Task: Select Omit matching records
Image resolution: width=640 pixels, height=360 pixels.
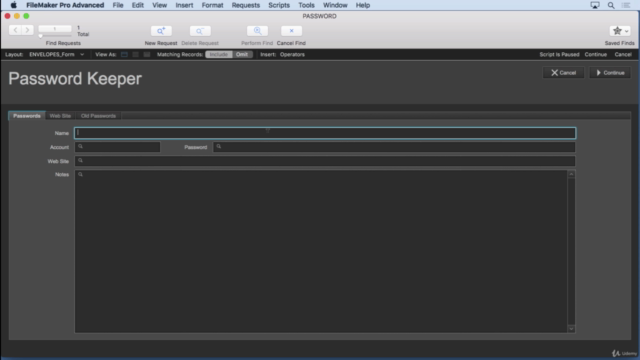Action: (x=242, y=55)
